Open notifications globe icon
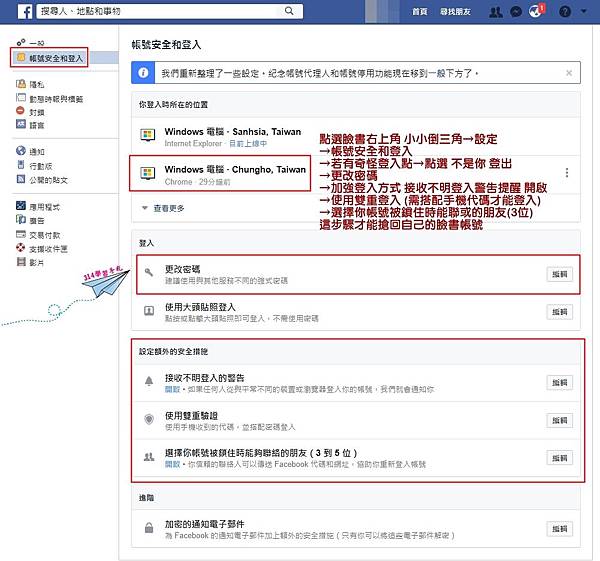This screenshot has height=561, width=600. 536,11
